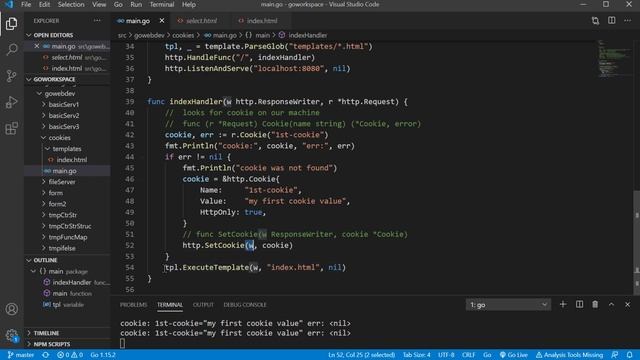Open Explorer more actions ellipsis
This screenshot has width=640, height=360.
click(x=97, y=21)
